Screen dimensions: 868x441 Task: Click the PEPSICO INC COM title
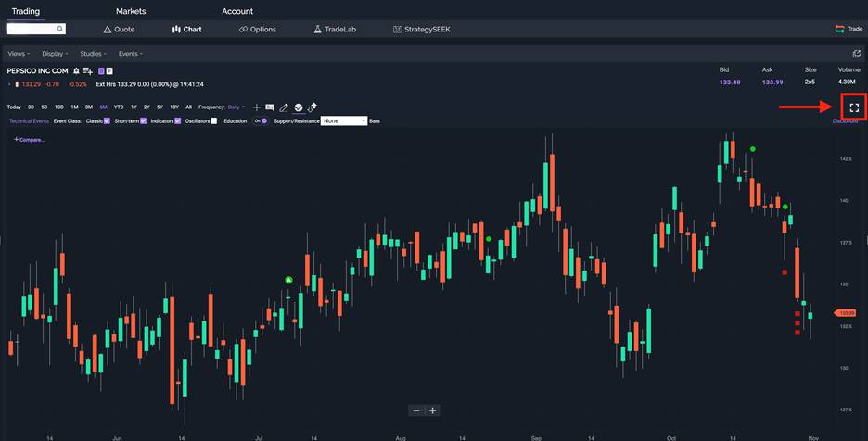[37, 70]
